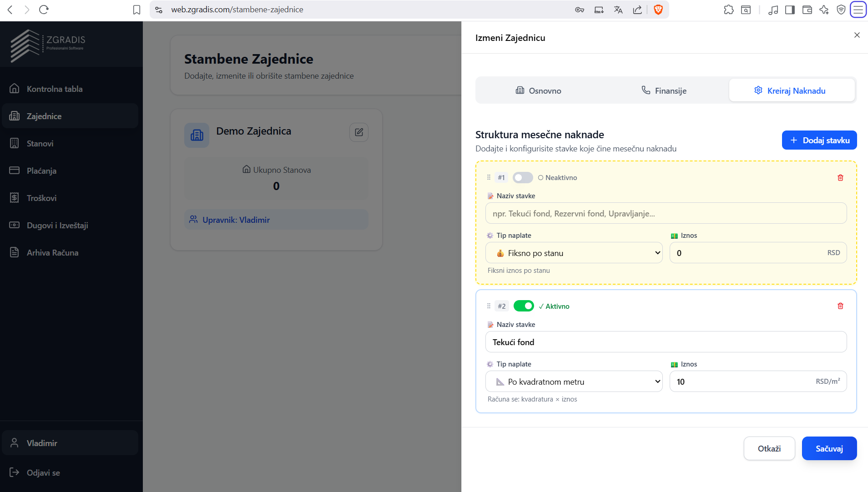Delete fee item #1 with trash icon
The image size is (868, 492).
point(840,178)
